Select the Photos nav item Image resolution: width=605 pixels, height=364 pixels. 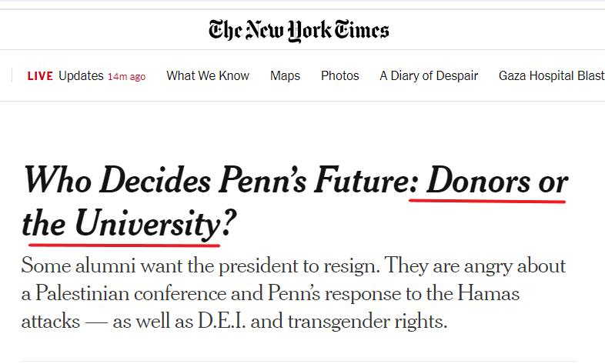(x=340, y=75)
